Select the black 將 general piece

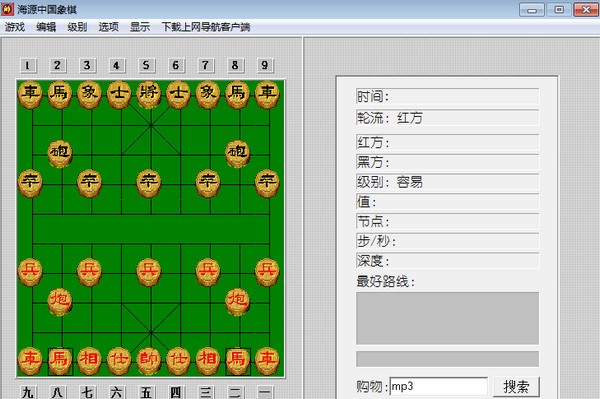pos(148,94)
